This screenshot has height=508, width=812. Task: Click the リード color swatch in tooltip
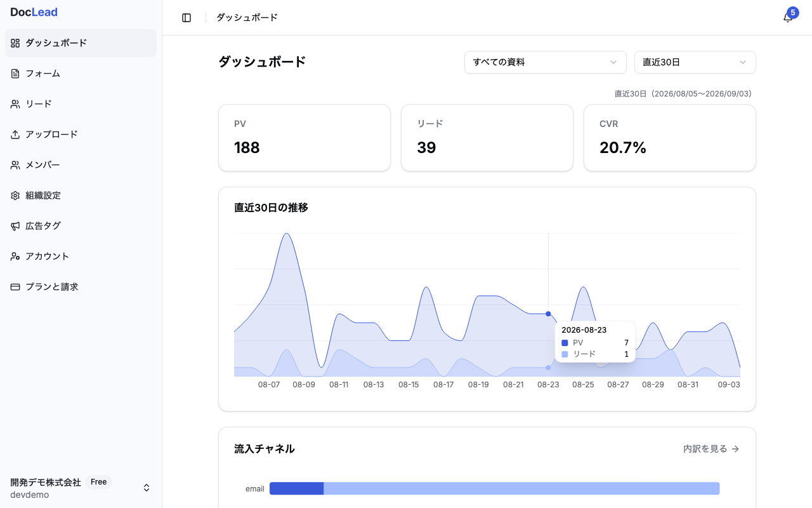(565, 354)
